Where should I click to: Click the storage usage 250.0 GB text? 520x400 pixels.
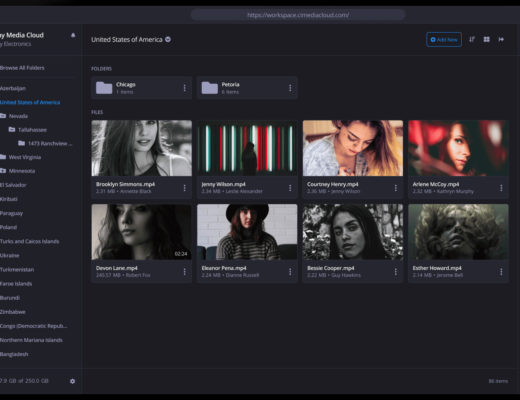pyautogui.click(x=24, y=381)
